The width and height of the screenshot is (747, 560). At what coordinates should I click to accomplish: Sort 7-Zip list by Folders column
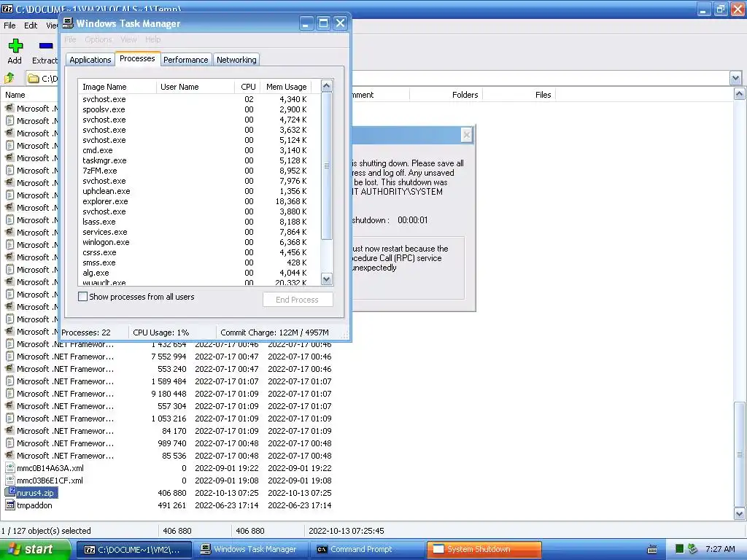pyautogui.click(x=446, y=95)
